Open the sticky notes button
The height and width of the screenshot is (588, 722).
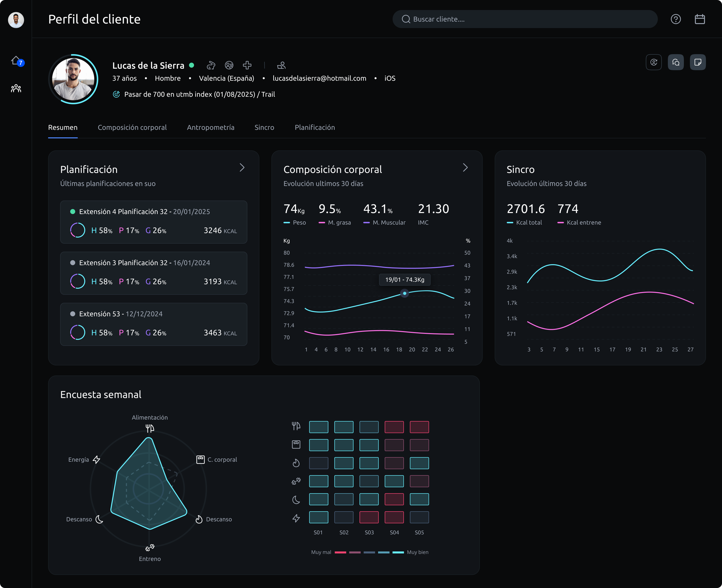[x=698, y=62]
